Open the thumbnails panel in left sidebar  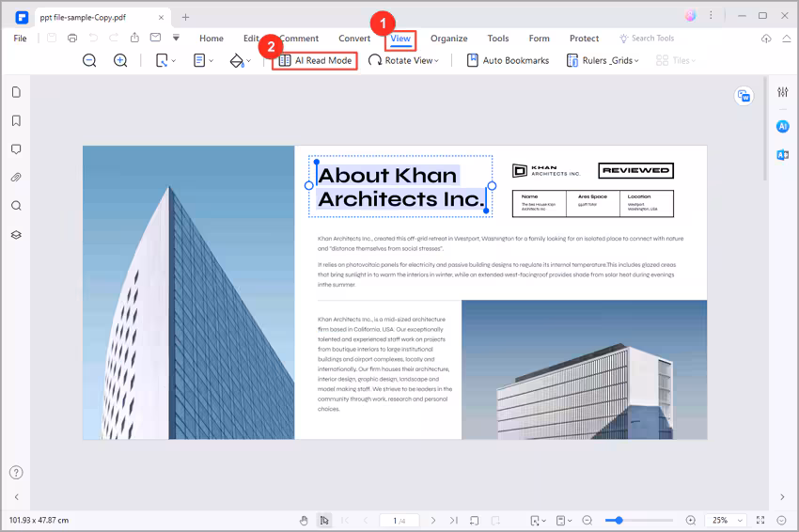(16, 92)
